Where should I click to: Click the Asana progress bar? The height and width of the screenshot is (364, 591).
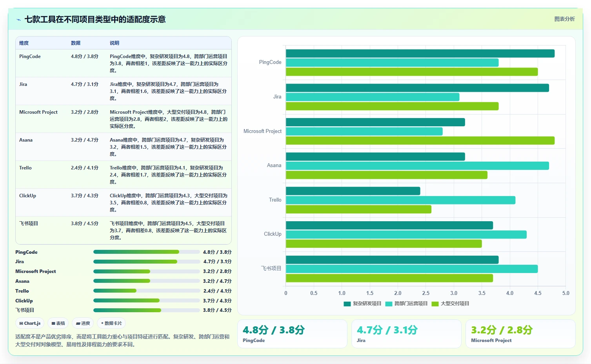[x=147, y=281]
